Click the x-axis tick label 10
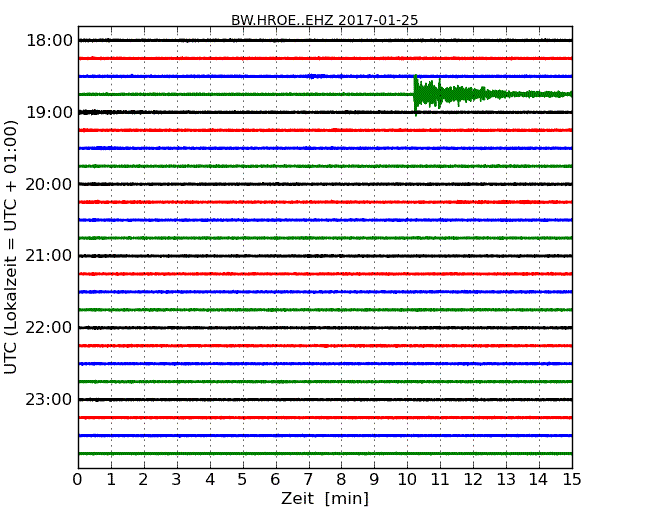 click(x=407, y=479)
